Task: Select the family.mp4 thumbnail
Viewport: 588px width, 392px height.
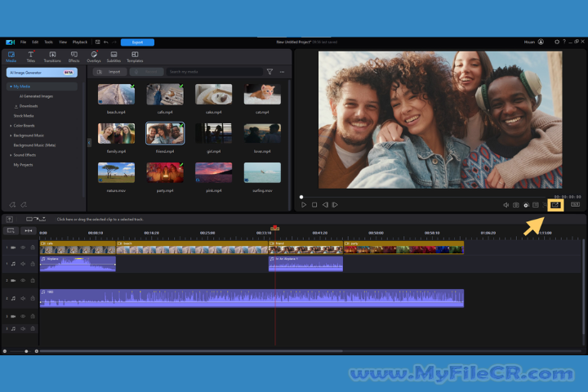Action: pyautogui.click(x=116, y=133)
